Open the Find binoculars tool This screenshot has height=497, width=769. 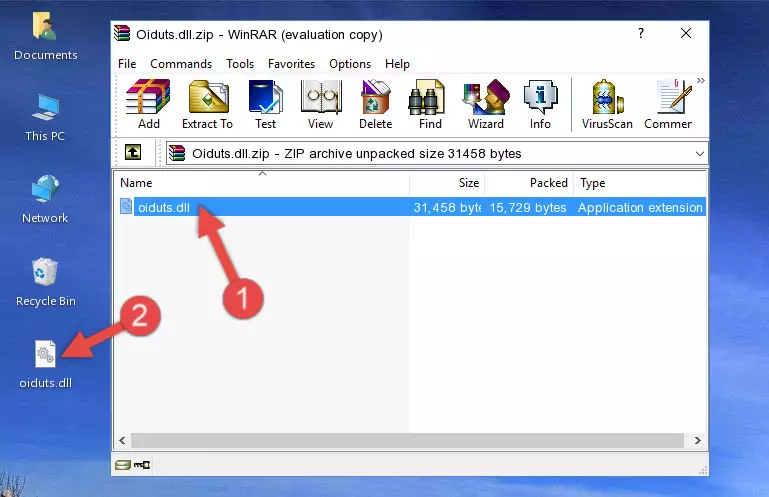(x=430, y=105)
